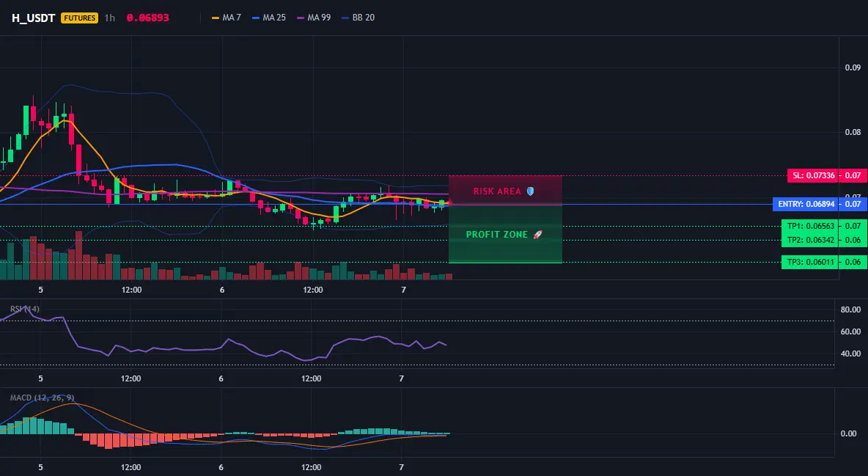This screenshot has width=868, height=476.
Task: Select the TP2: 0.06342 target label
Action: 810,241
